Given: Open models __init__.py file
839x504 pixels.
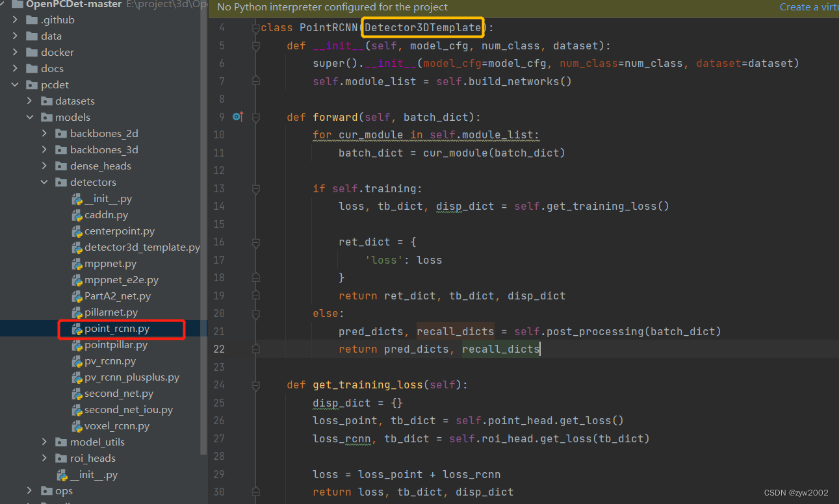Looking at the screenshot, I should (x=94, y=475).
